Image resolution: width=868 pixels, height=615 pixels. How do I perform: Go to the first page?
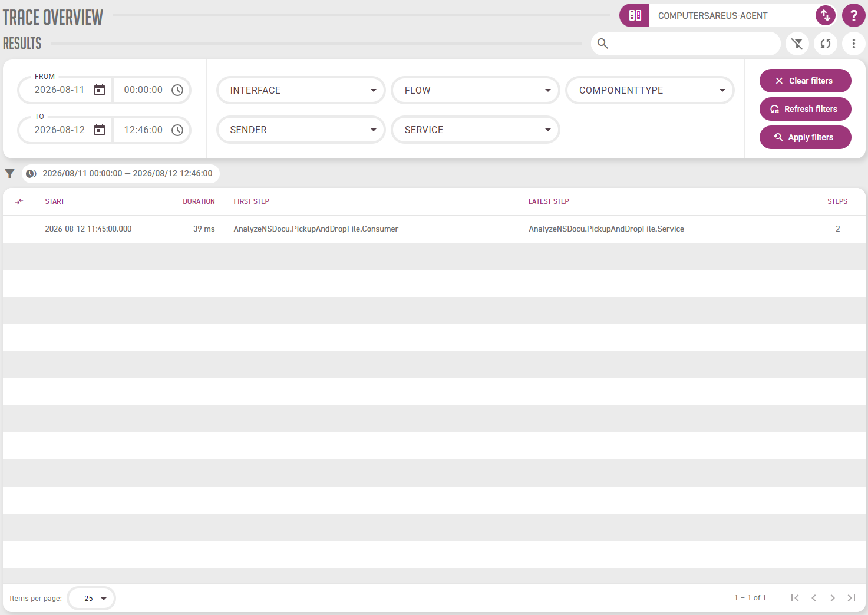click(x=795, y=598)
